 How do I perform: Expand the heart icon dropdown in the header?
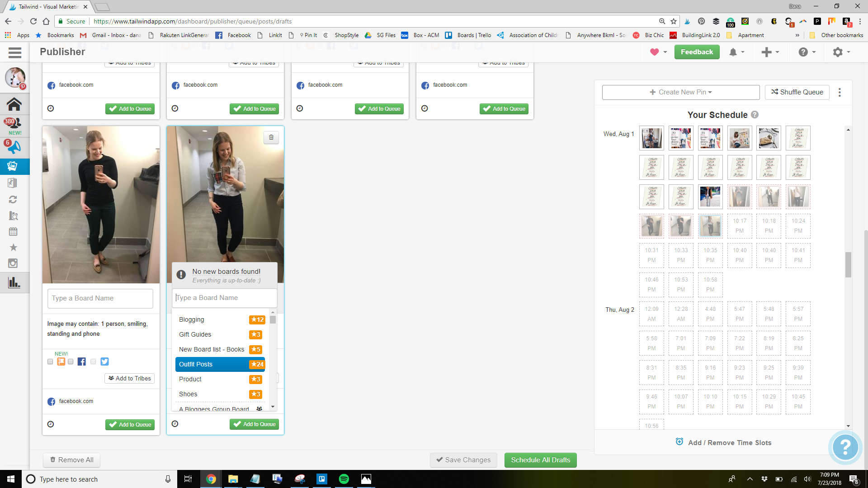tap(658, 52)
